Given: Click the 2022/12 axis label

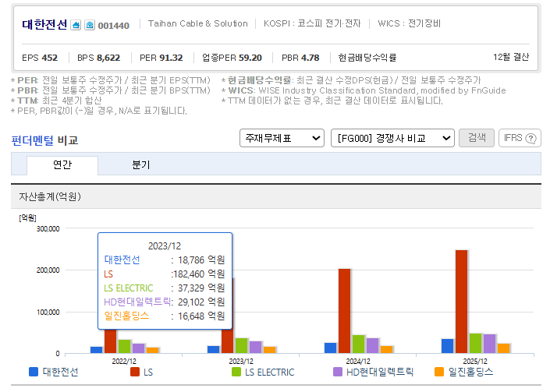Looking at the screenshot, I should click(124, 361).
